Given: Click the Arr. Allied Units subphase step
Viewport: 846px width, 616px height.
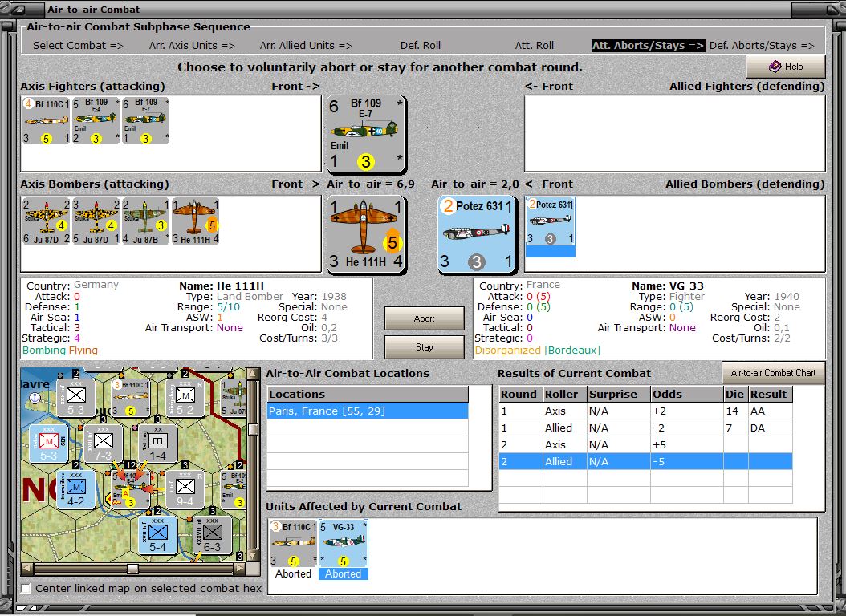Looking at the screenshot, I should tap(306, 45).
